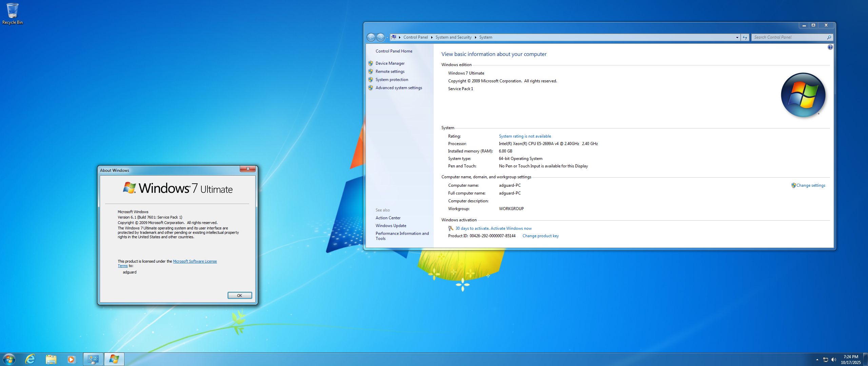
Task: Click Change product key link
Action: (x=540, y=236)
